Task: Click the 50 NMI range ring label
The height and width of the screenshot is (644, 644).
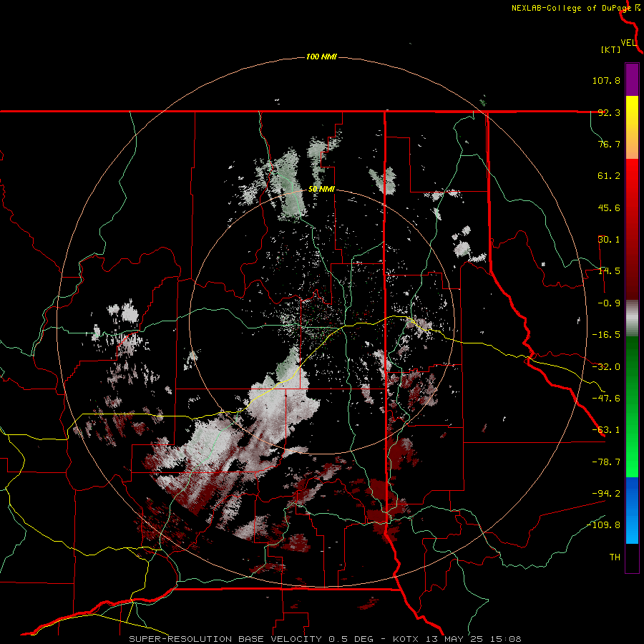Action: pos(321,190)
